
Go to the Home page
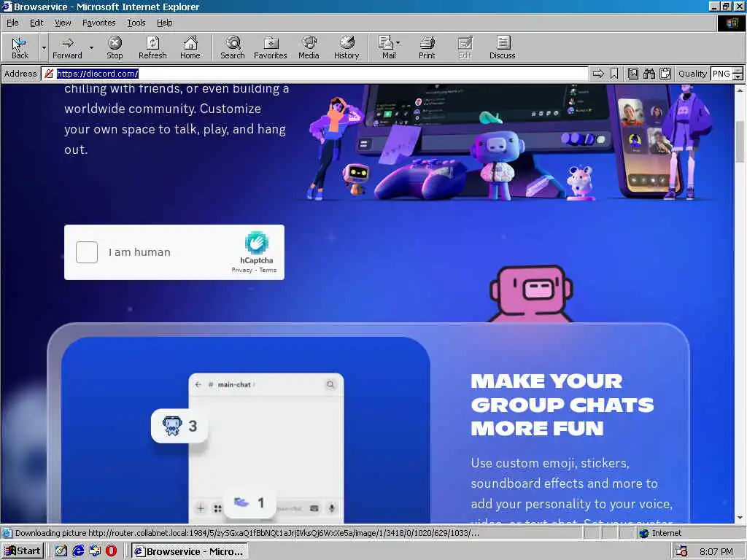coord(190,47)
